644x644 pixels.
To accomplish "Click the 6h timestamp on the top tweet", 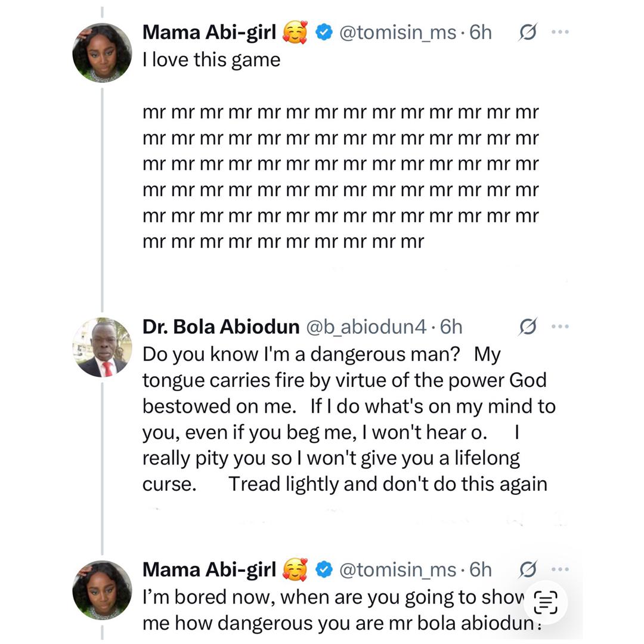I will click(x=481, y=33).
